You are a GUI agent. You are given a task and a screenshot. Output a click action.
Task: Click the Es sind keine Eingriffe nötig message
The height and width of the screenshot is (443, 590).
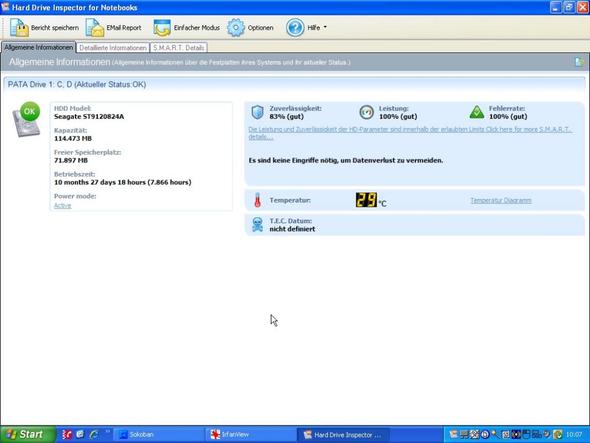[x=346, y=160]
